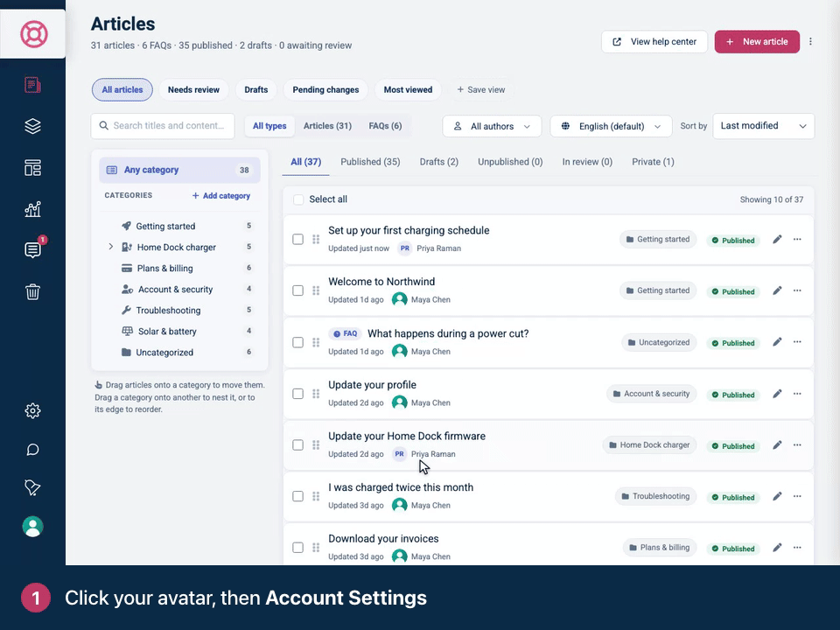Open the page options kebab menu beside New article
The image size is (840, 630).
point(810,42)
